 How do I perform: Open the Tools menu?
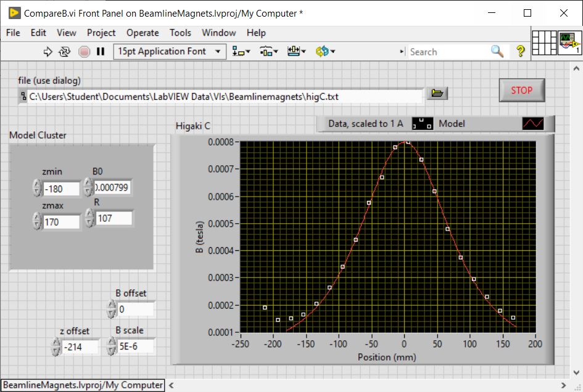coord(180,33)
